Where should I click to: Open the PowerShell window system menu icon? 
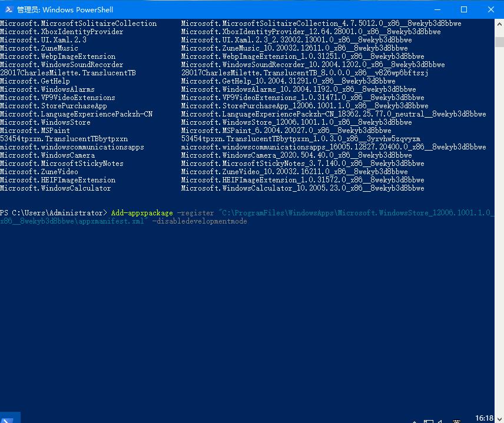click(x=9, y=9)
